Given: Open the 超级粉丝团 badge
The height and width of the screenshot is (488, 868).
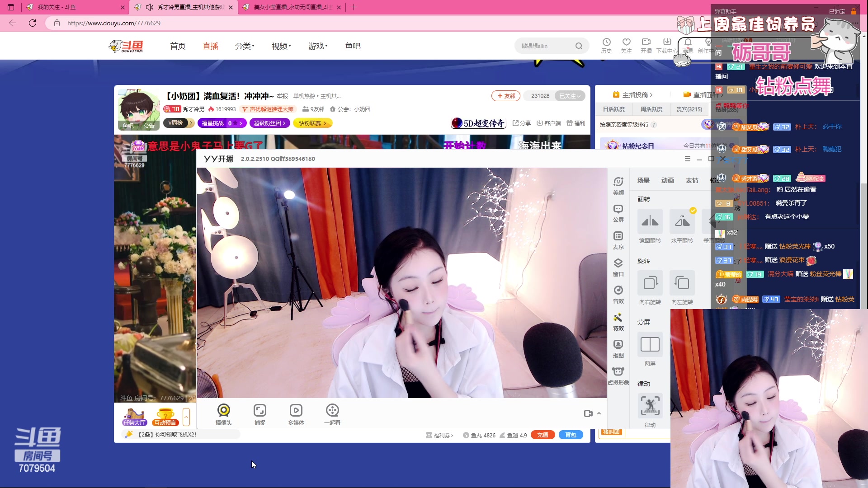Looking at the screenshot, I should pos(269,123).
